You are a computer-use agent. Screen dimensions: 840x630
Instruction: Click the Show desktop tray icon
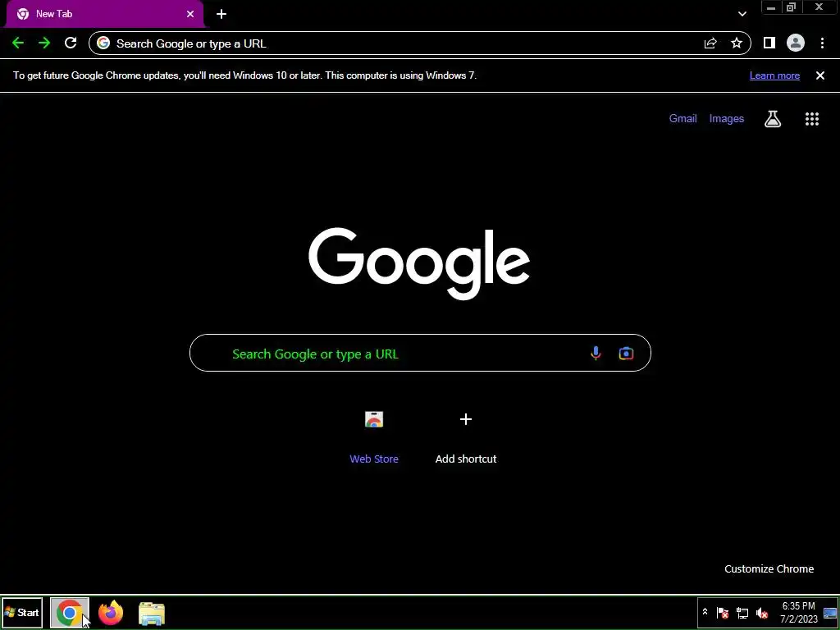coord(830,613)
